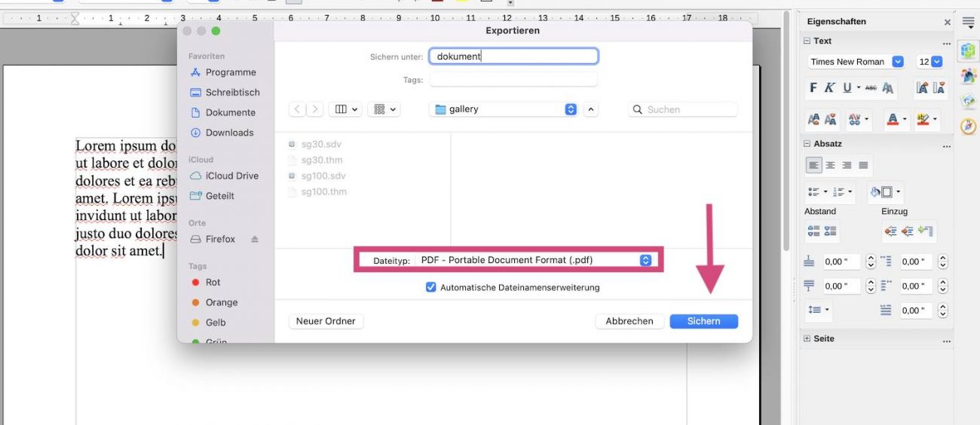Image resolution: width=980 pixels, height=425 pixels.
Task: Create a Neuer Ordner
Action: [326, 321]
